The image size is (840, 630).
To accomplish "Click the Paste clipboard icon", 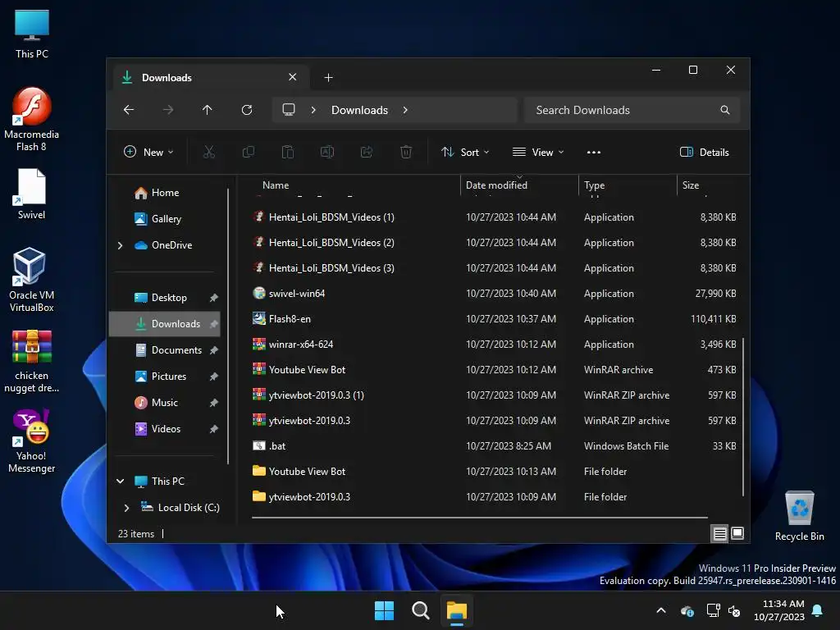I will [x=288, y=152].
